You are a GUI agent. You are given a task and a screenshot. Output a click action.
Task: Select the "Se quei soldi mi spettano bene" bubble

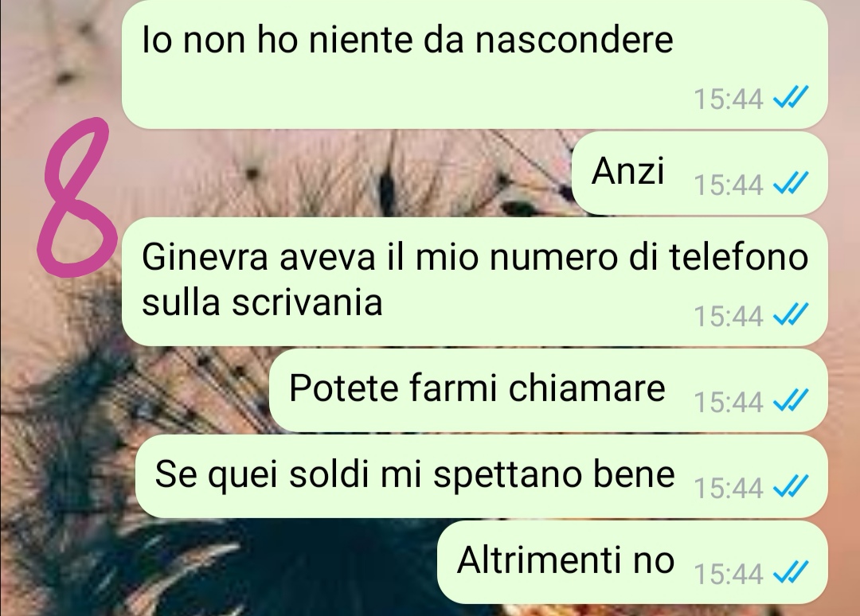[481, 476]
